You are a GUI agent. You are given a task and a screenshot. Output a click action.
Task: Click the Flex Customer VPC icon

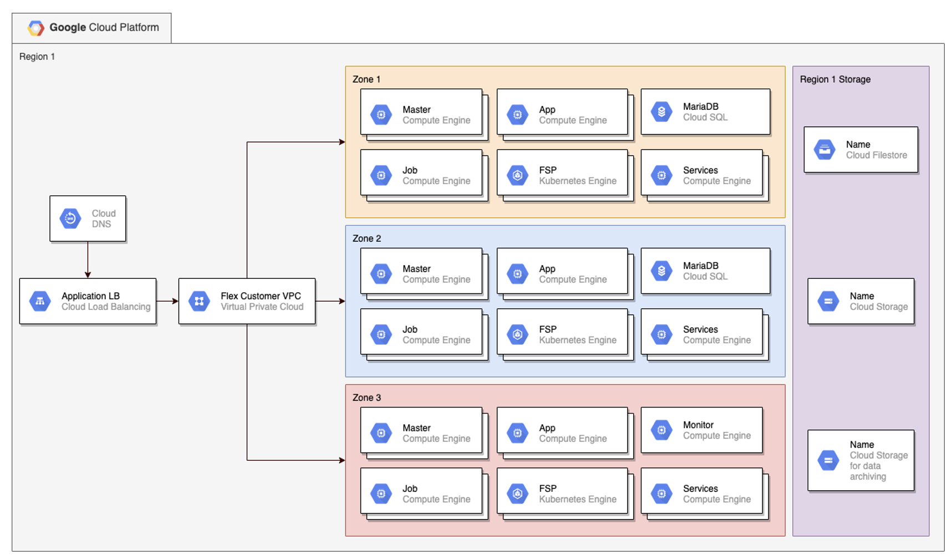(x=199, y=301)
